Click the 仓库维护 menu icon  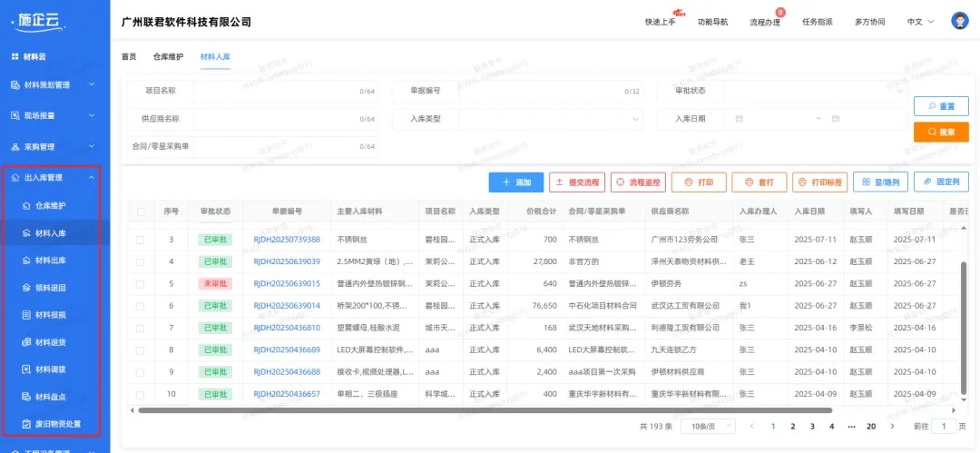point(26,205)
